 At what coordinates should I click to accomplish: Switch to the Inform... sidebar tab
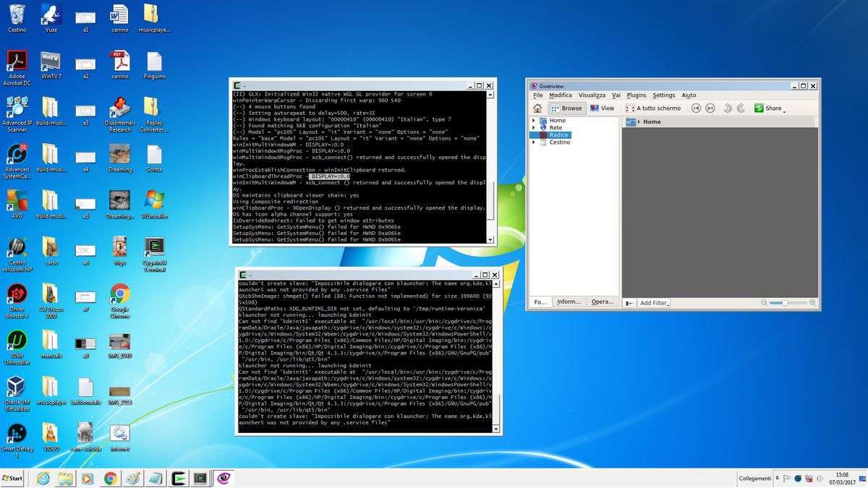coord(569,302)
